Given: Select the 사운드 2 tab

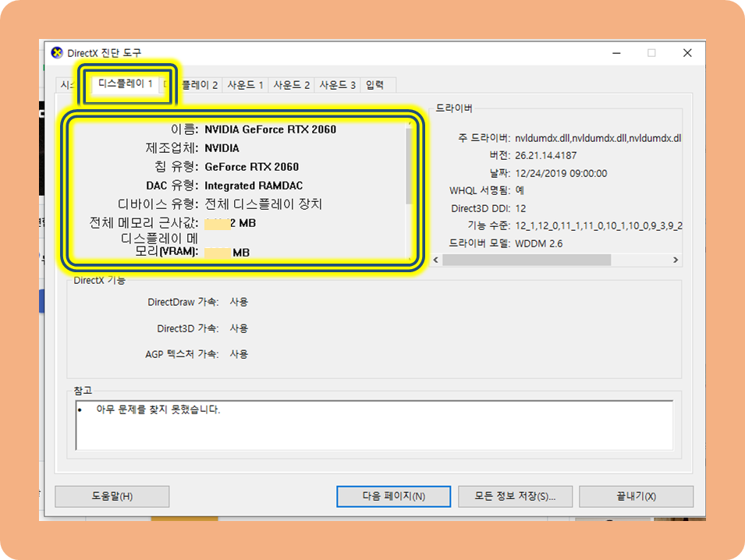Looking at the screenshot, I should (x=291, y=85).
